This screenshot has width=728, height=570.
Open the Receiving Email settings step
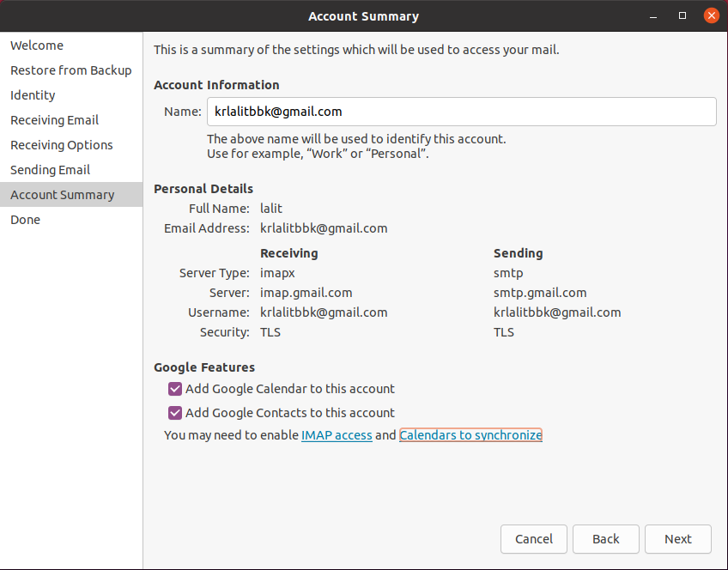tap(53, 119)
